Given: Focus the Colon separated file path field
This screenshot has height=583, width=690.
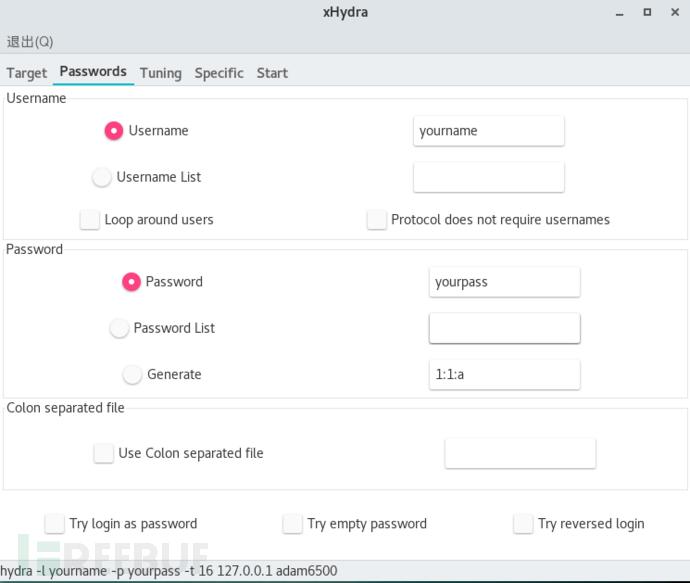Looking at the screenshot, I should pos(521,453).
